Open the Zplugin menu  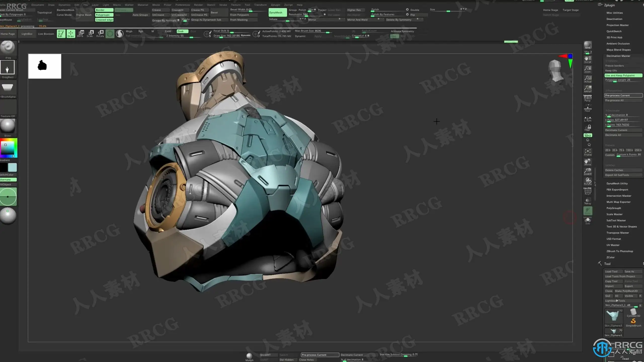275,5
